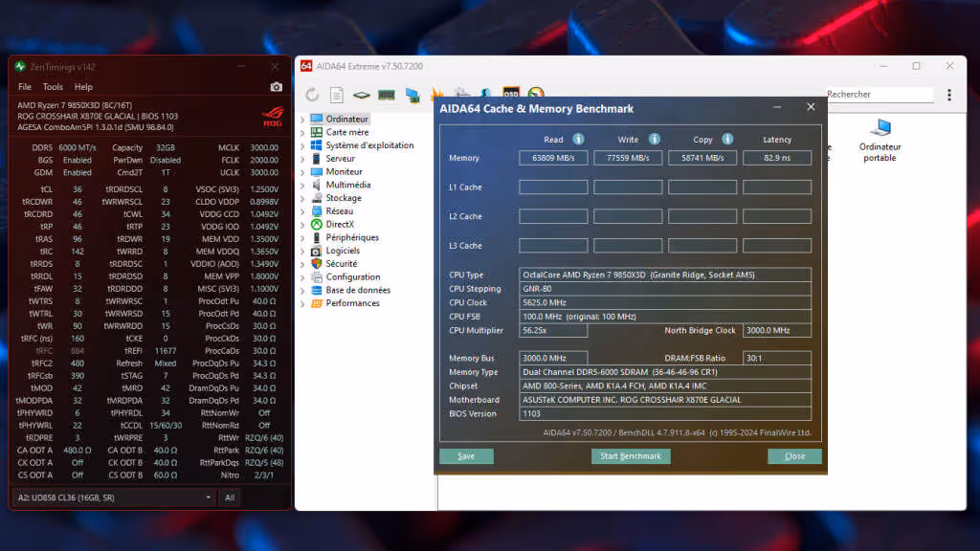This screenshot has height=551, width=980.
Task: Click the All button in ZenTimings
Action: (230, 497)
